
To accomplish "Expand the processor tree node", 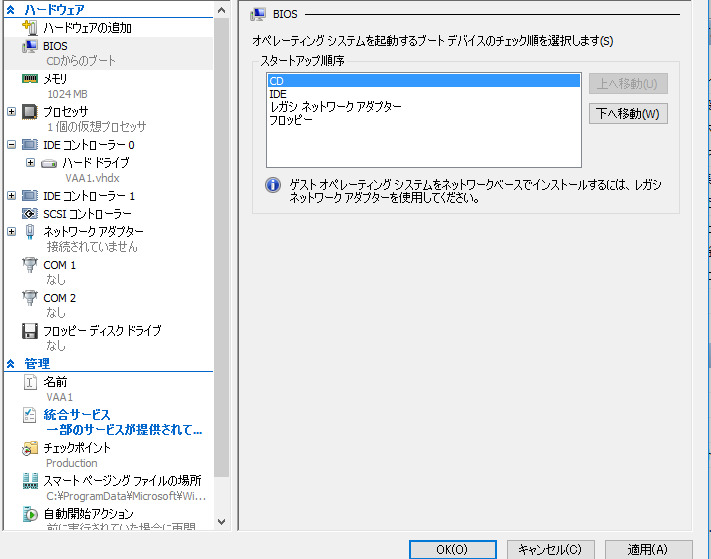I will 11,111.
